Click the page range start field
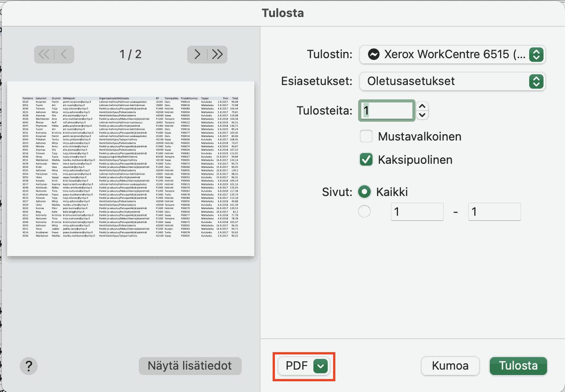565x392 pixels. [x=417, y=211]
